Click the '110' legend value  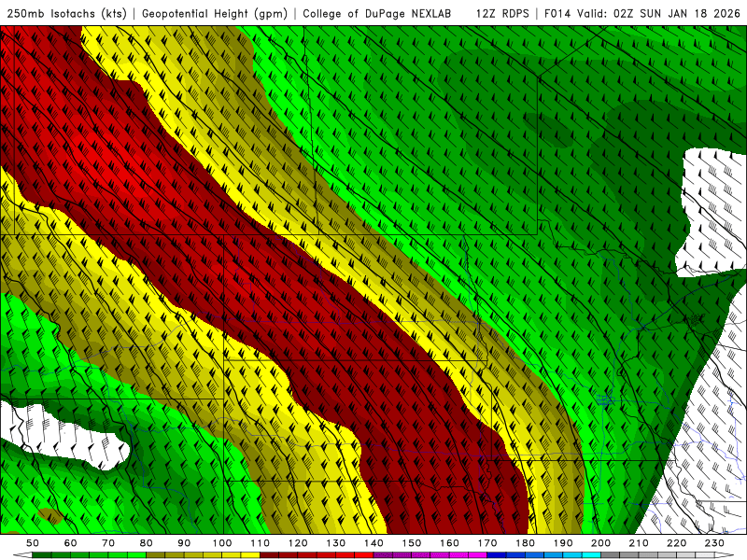click(261, 543)
